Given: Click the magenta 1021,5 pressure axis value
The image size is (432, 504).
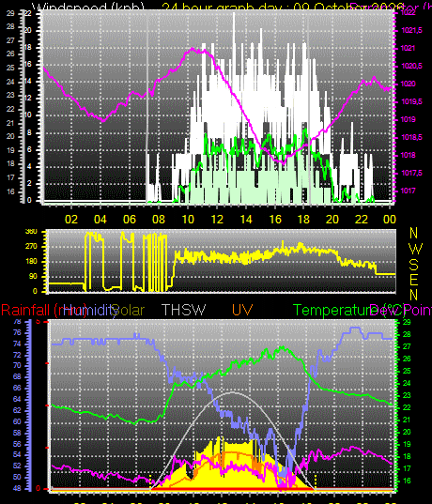Looking at the screenshot, I should tap(411, 31).
